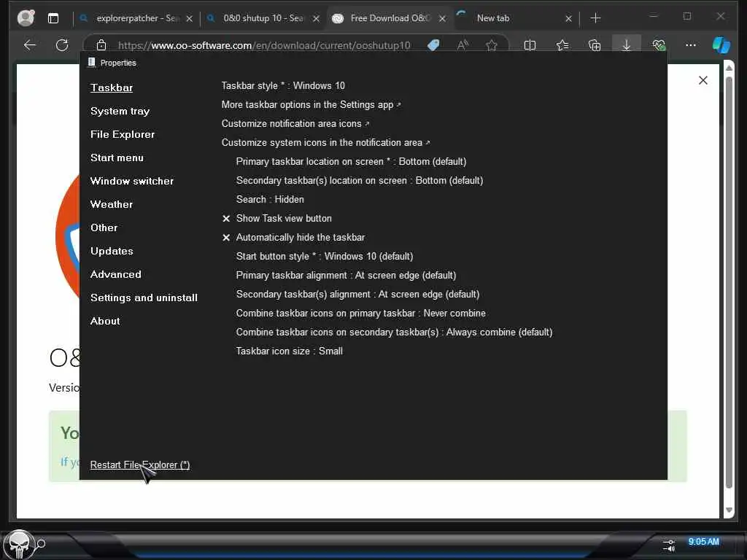Screen dimensions: 747x560
Task: Click the taskbar search magnifier icon
Action: (x=41, y=543)
